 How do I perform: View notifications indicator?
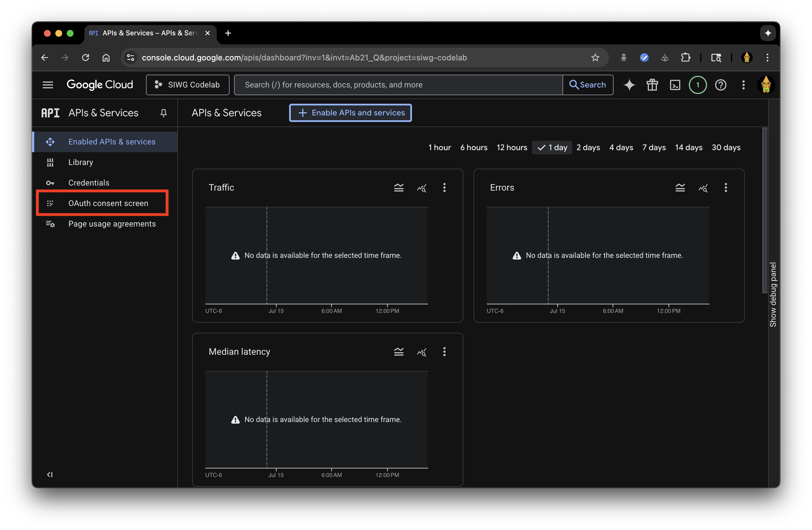[698, 85]
